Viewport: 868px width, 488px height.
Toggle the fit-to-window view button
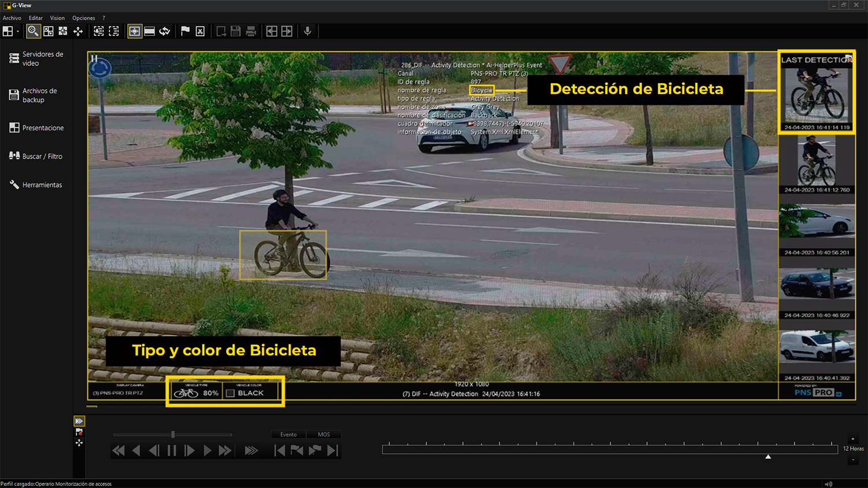134,31
